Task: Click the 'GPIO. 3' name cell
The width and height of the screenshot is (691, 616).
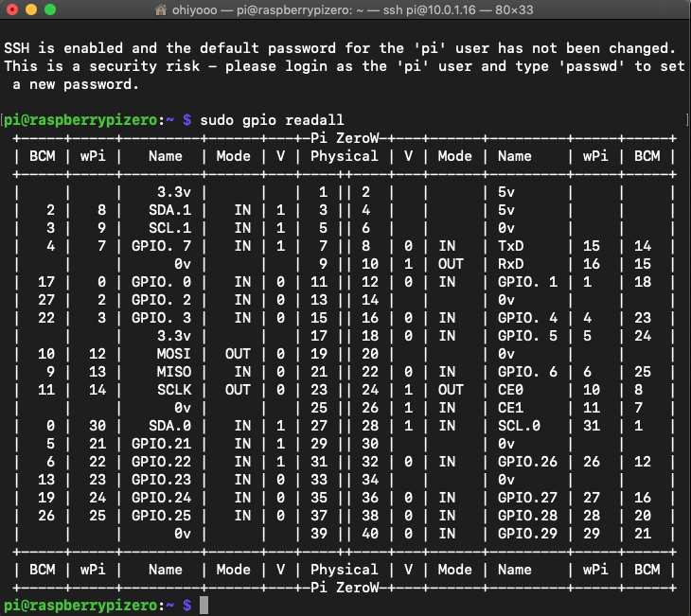Action: (x=161, y=318)
